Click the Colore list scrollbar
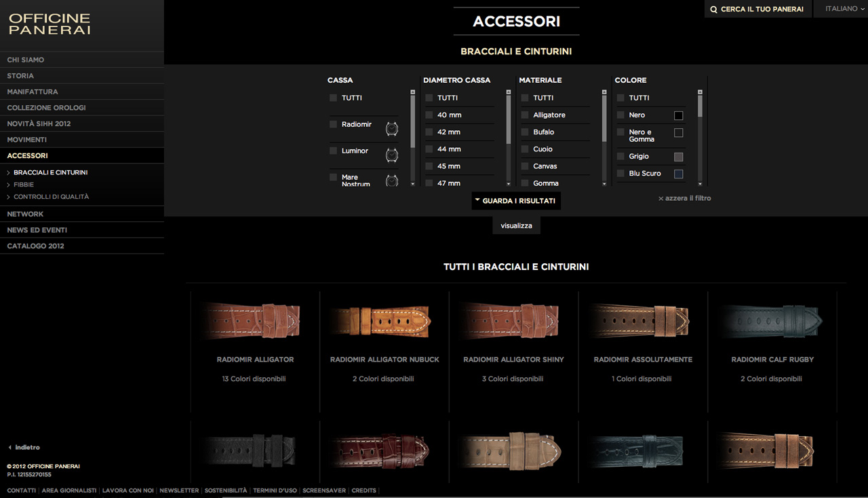This screenshot has width=868, height=498. click(700, 138)
